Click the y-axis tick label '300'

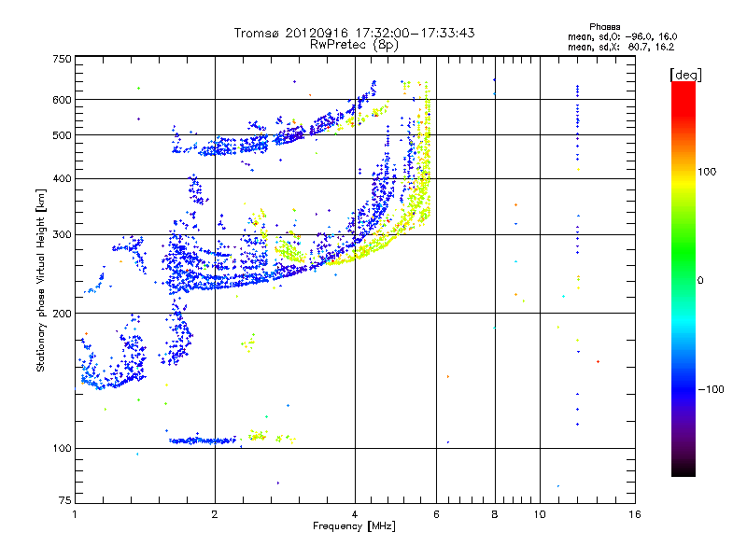62,235
